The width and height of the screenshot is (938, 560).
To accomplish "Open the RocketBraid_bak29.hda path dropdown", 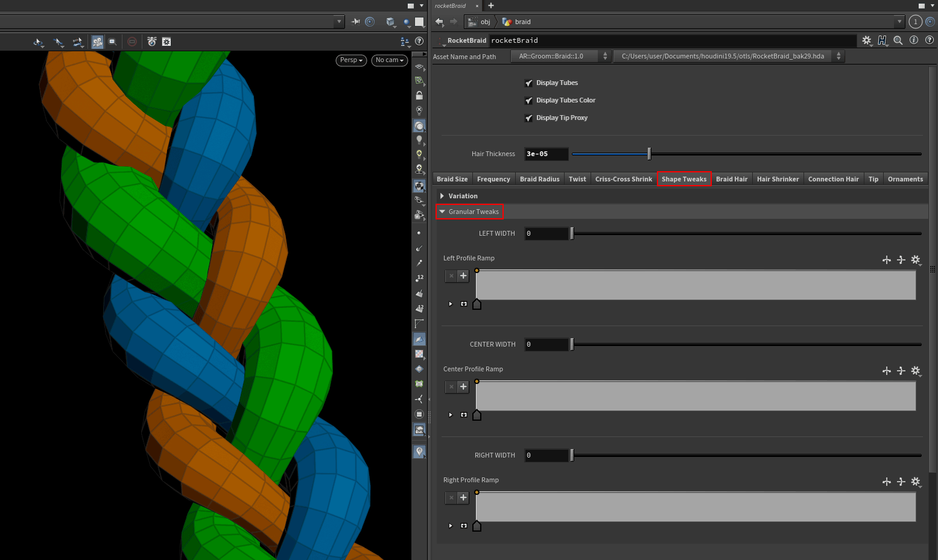I will pyautogui.click(x=729, y=56).
